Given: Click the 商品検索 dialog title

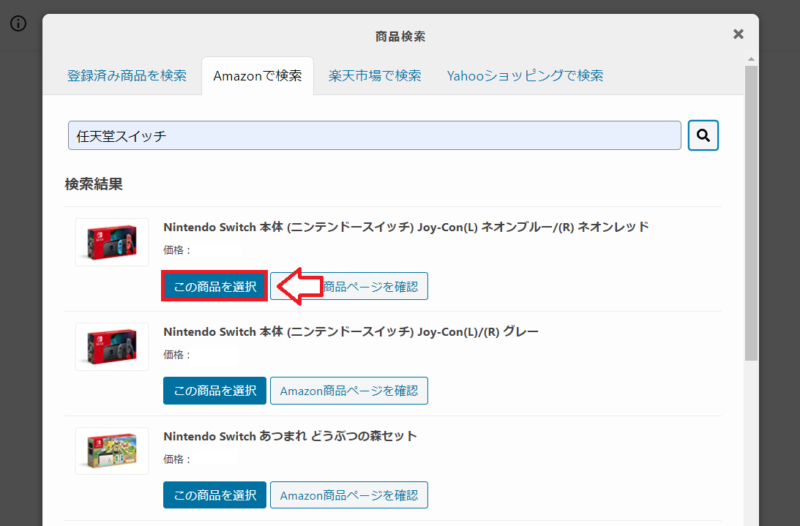Looking at the screenshot, I should 401,36.
